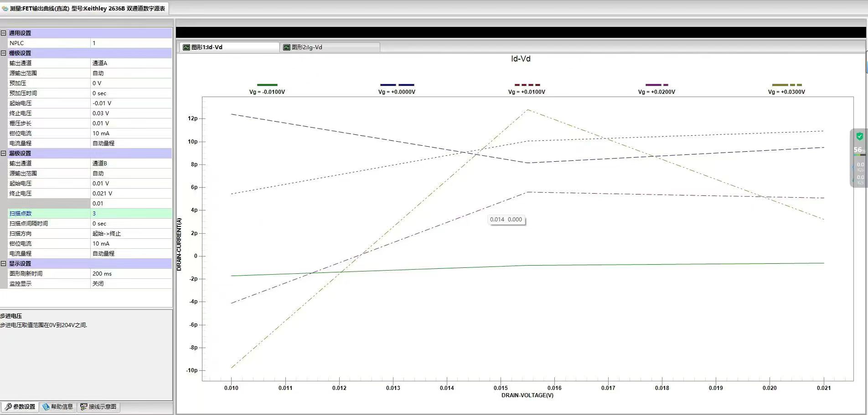Click the wiring diagram icon for 接线示意图
This screenshot has height=415, width=868.
tap(83, 407)
